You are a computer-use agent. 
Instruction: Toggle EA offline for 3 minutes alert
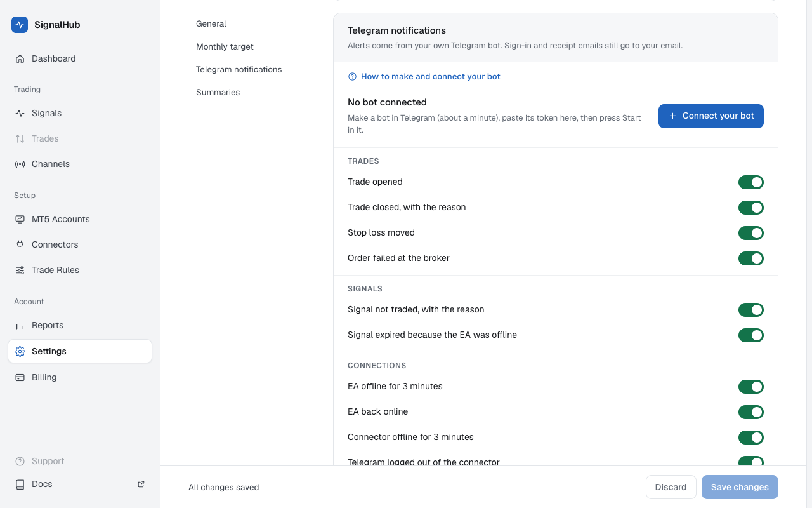[x=751, y=387]
